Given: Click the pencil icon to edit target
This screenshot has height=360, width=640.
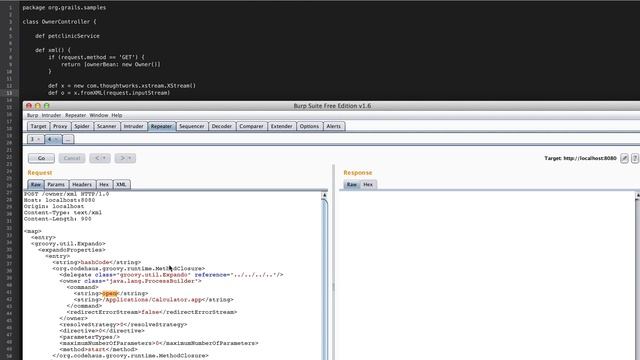Looking at the screenshot, I should click(x=624, y=158).
